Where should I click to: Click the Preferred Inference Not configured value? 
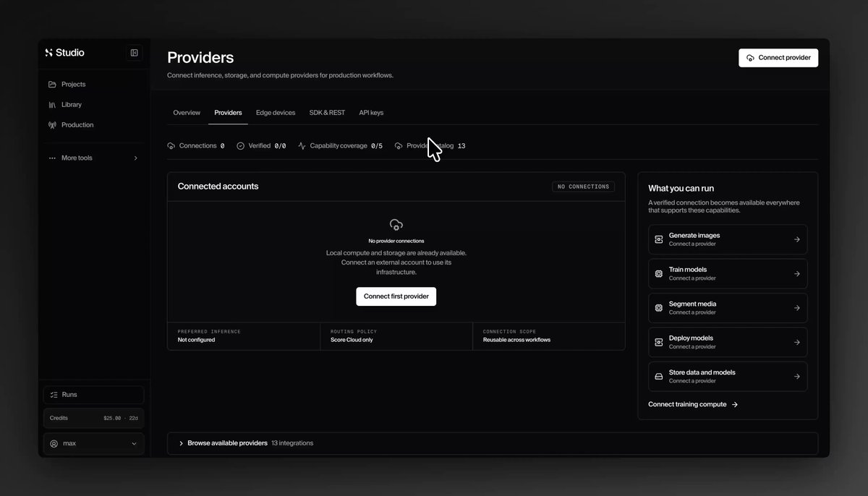(x=196, y=340)
